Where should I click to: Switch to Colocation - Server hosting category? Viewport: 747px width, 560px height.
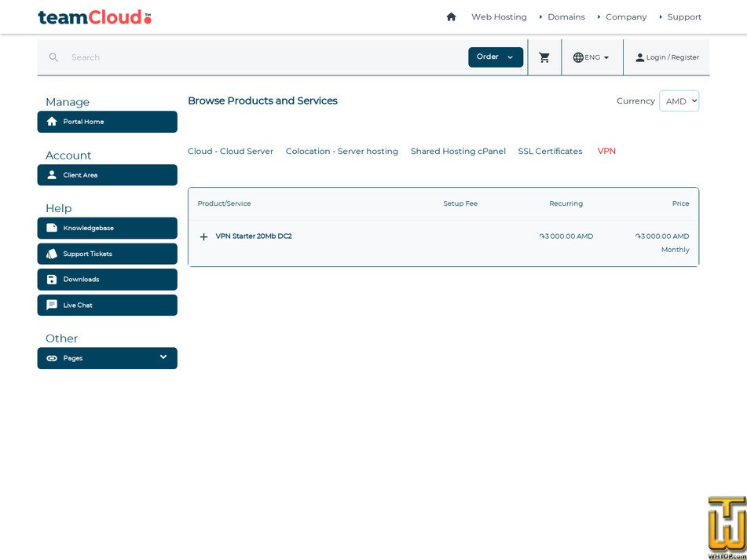342,151
